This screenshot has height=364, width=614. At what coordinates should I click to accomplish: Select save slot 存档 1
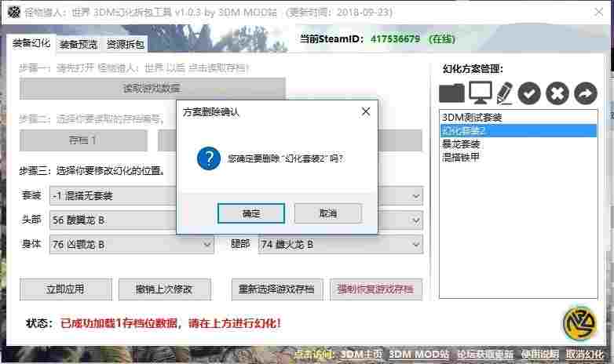83,140
